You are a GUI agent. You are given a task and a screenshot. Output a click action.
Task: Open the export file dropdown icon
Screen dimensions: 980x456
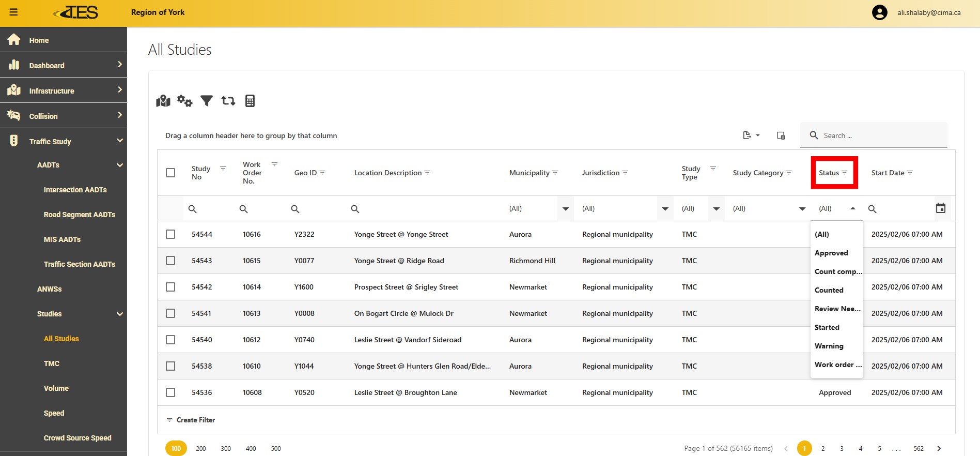[751, 135]
